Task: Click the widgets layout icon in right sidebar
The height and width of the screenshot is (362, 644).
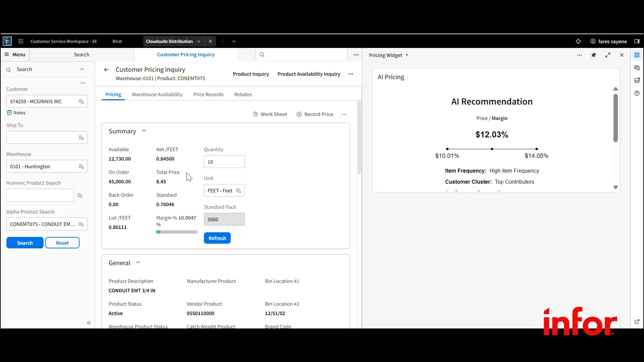Action: pyautogui.click(x=637, y=55)
